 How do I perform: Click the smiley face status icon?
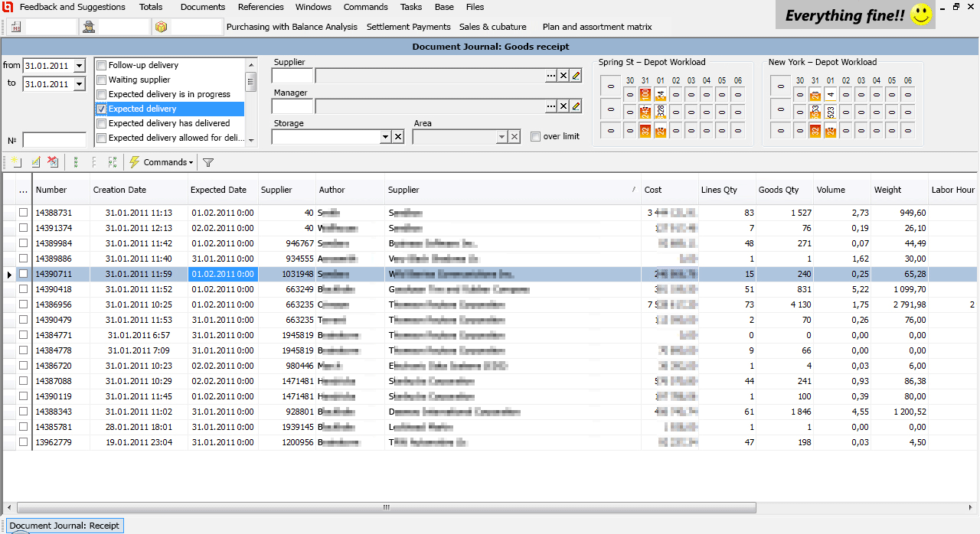922,15
